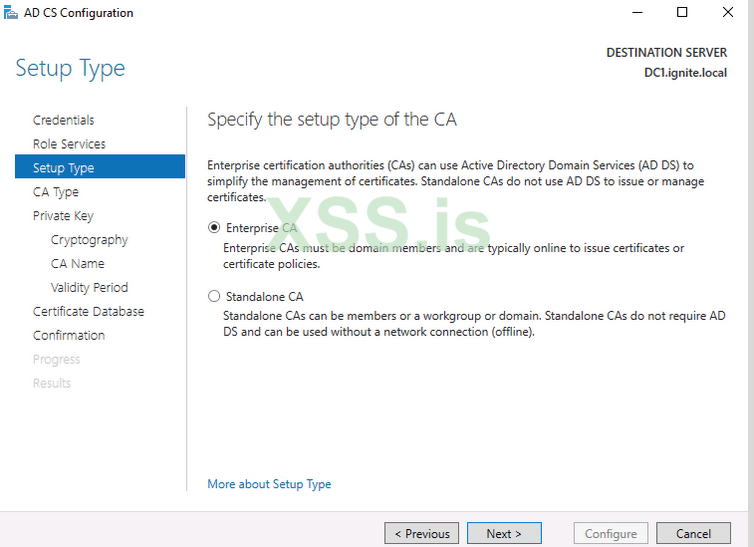Screen dimensions: 754x547
Task: Click the AD CS Configuration title bar icon
Action: click(11, 13)
